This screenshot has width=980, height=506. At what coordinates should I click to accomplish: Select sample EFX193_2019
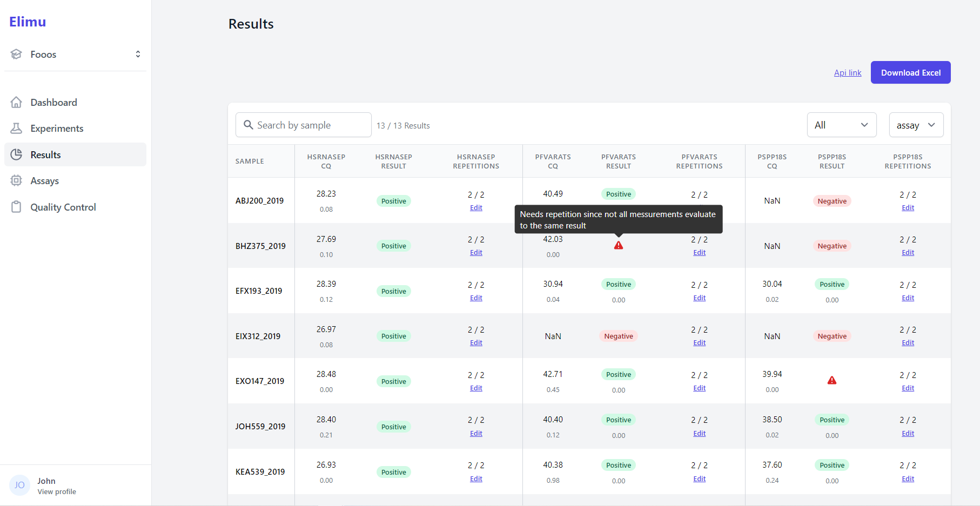pos(259,291)
